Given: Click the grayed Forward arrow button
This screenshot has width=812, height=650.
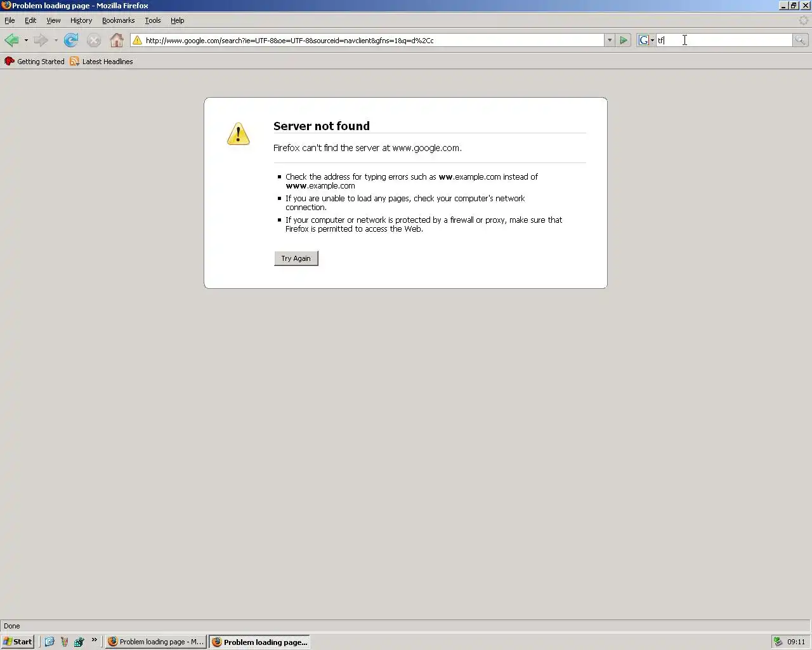Looking at the screenshot, I should [x=41, y=41].
